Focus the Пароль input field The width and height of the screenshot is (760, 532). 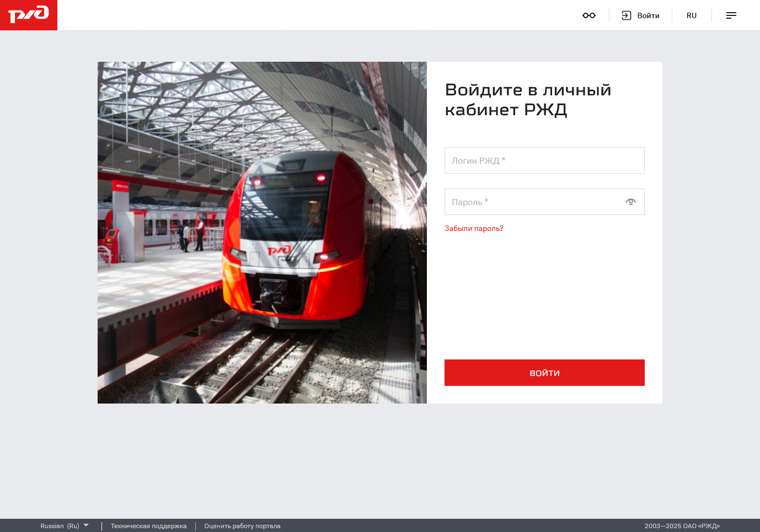pos(544,202)
